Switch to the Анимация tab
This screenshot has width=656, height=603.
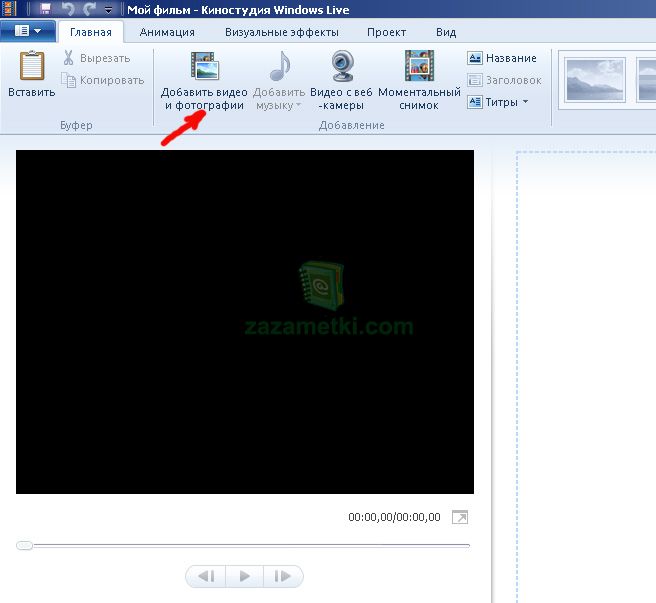point(167,32)
